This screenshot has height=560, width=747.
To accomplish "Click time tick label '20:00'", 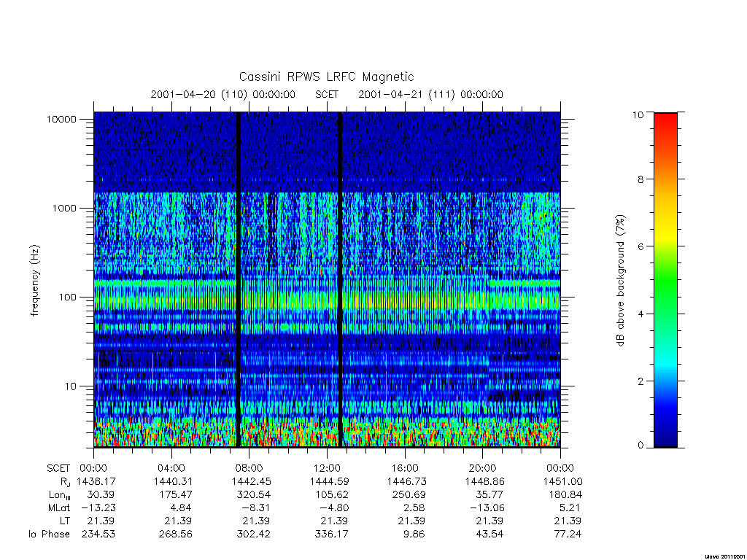I will point(483,468).
